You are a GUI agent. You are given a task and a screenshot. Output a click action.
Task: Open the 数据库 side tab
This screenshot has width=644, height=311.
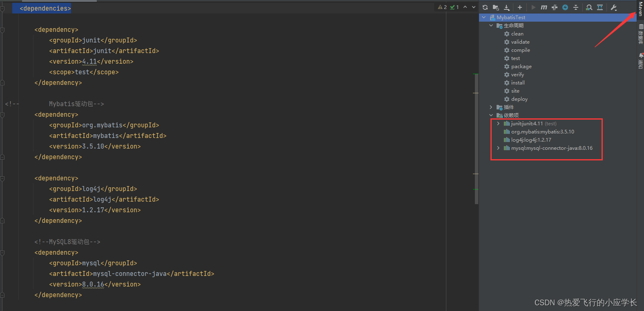coord(640,34)
